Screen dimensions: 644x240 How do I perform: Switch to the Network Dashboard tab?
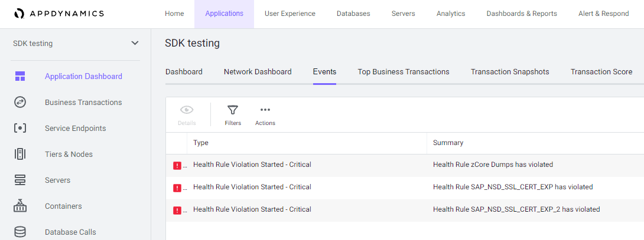[x=258, y=72]
